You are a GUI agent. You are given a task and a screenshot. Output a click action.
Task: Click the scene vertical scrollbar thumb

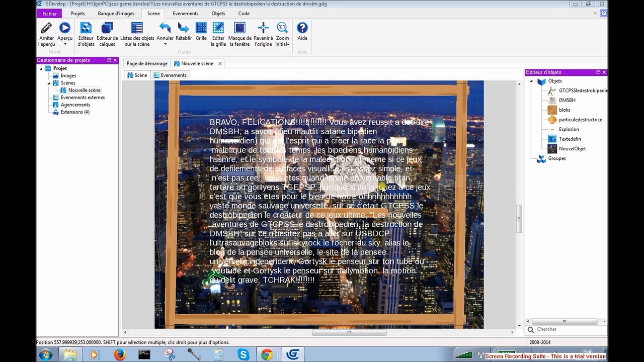[519, 219]
